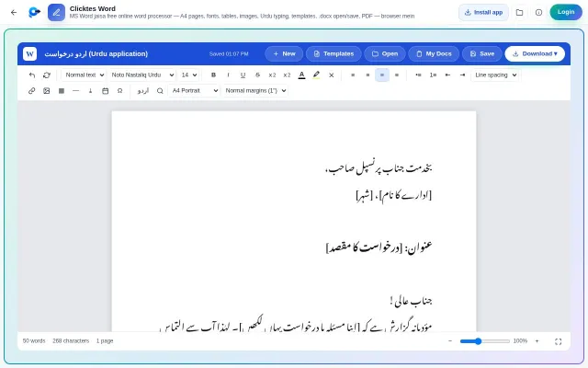Zoom in with the plus icon
The image size is (588, 368).
(537, 341)
